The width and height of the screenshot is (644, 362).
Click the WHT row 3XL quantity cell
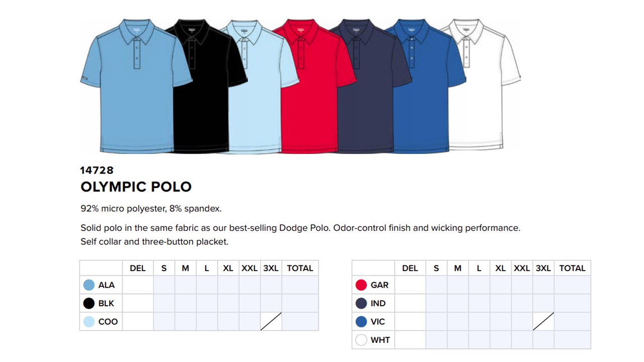543,340
